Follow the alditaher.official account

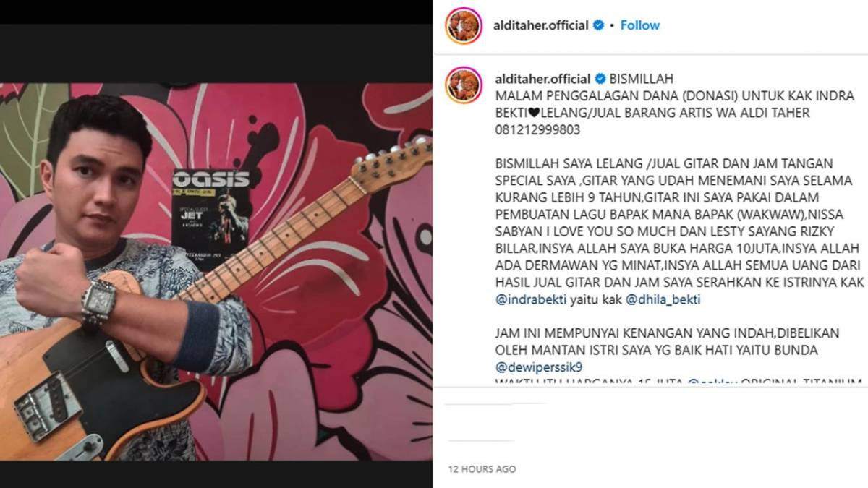[639, 25]
